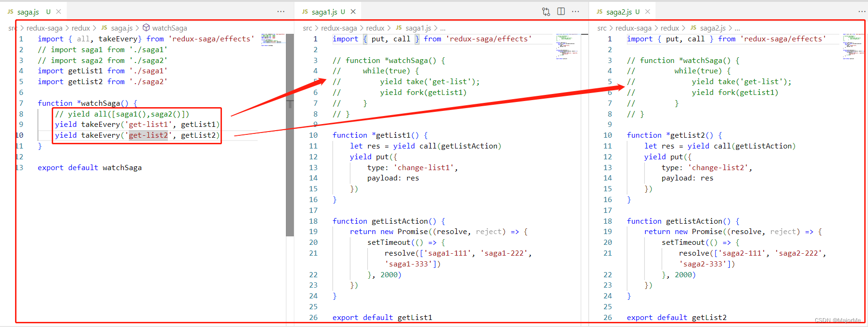Click line number 18 in saga2.js editor
The height and width of the screenshot is (328, 868).
coord(608,221)
